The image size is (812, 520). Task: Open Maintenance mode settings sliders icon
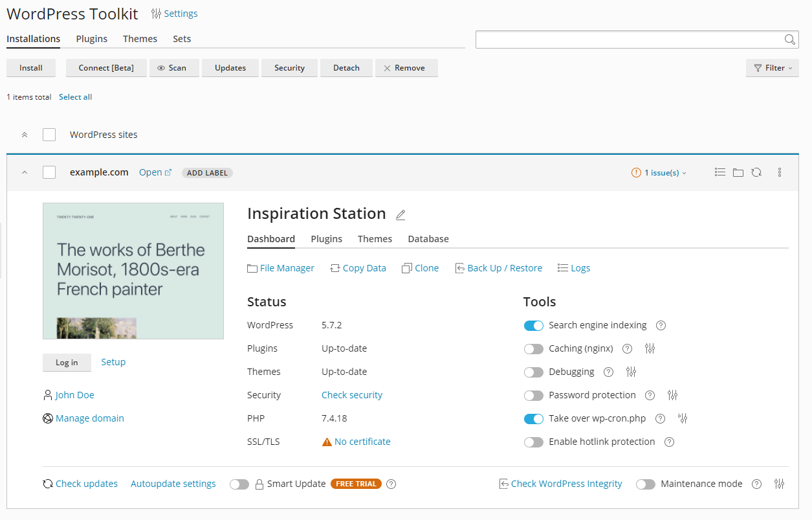click(779, 484)
